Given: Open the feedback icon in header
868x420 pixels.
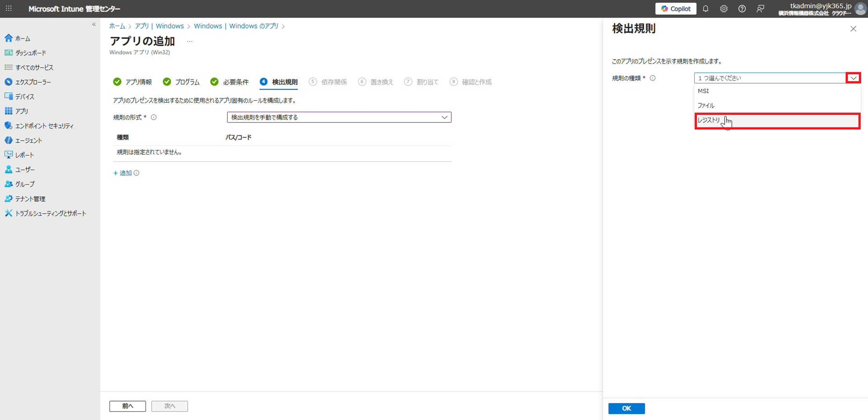Looking at the screenshot, I should tap(760, 9).
